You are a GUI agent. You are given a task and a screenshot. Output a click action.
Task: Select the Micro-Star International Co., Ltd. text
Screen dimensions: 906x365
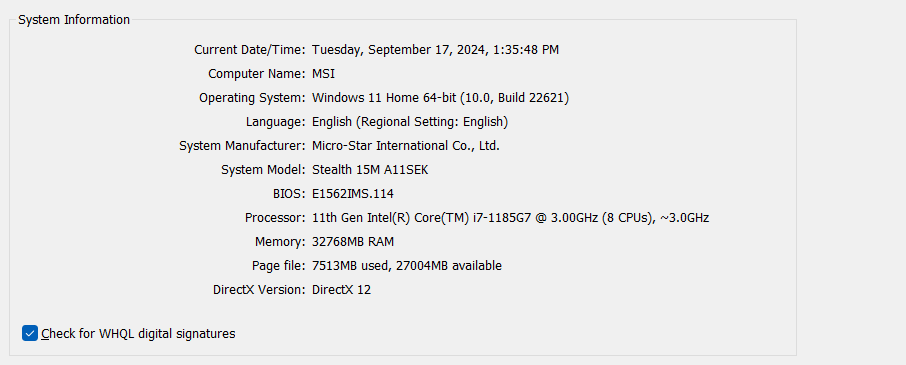click(406, 146)
